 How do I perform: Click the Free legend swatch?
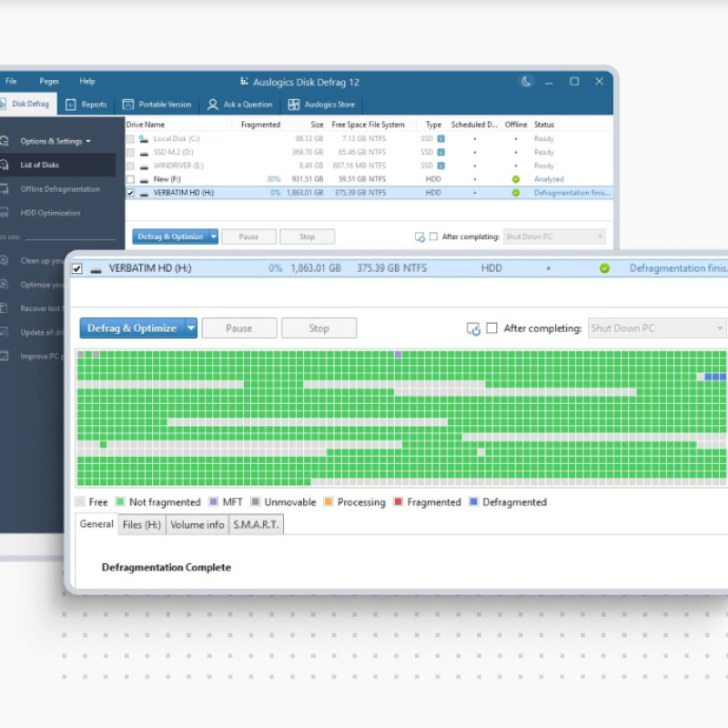[80, 502]
